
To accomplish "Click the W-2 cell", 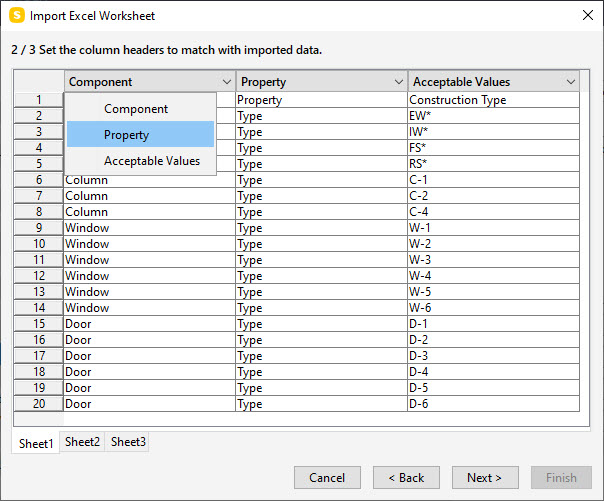I will (493, 244).
